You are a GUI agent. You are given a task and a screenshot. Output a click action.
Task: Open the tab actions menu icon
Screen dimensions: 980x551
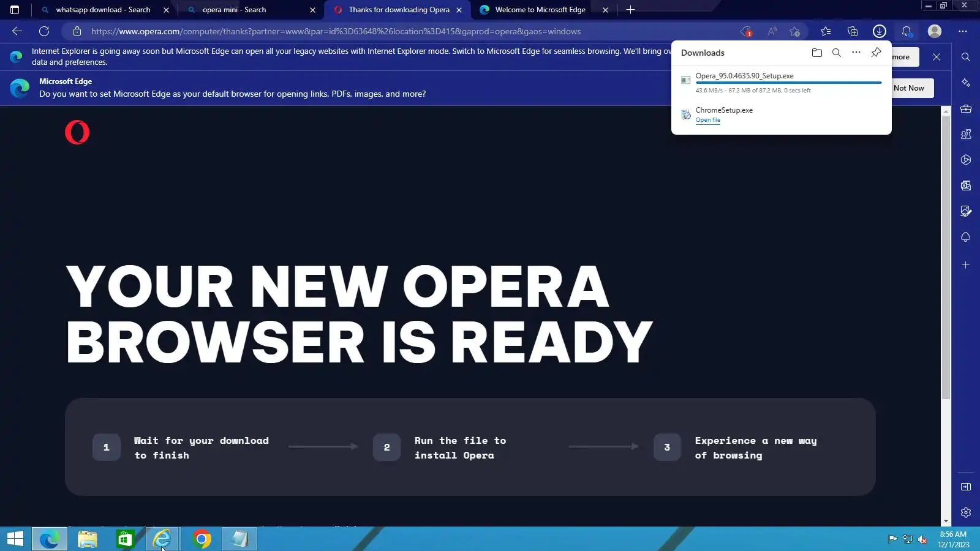coord(15,10)
